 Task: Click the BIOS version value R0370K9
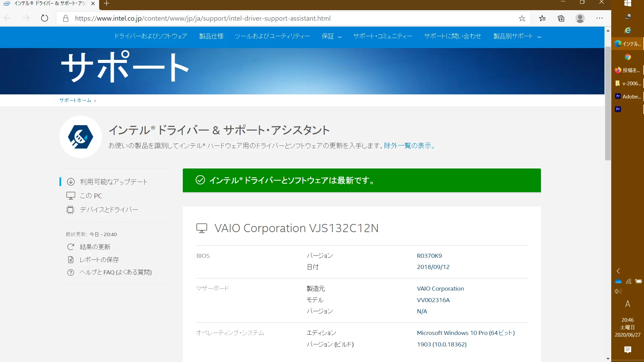tap(429, 256)
